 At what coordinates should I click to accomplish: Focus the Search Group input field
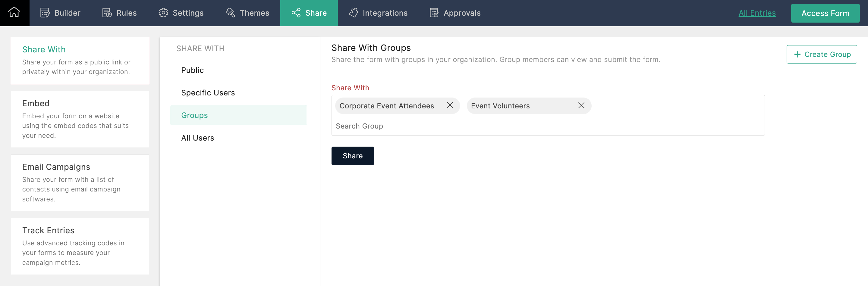[548, 126]
